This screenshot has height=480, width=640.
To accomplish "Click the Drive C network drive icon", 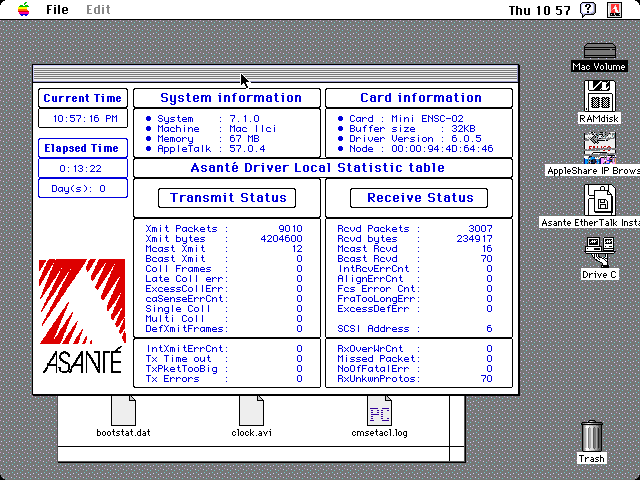I will point(600,246).
